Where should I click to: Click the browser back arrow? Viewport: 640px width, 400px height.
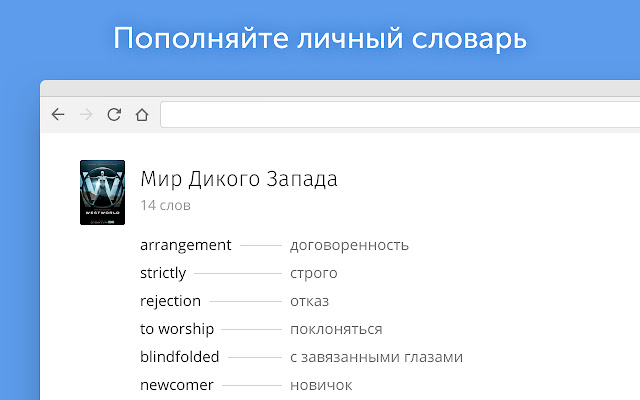58,115
